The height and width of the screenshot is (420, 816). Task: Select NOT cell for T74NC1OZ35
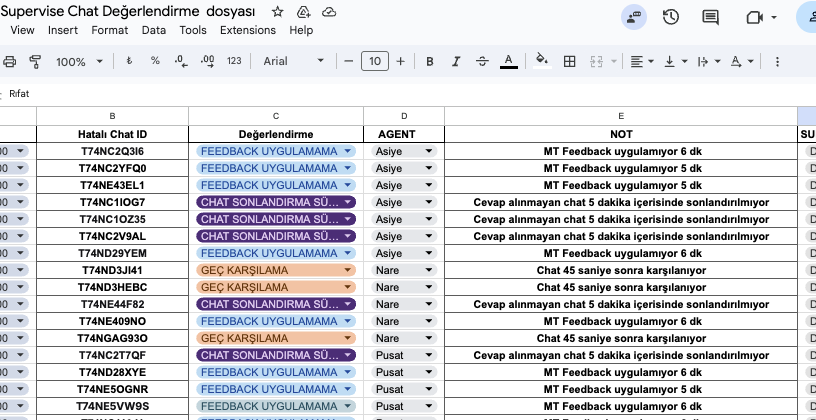pyautogui.click(x=621, y=219)
